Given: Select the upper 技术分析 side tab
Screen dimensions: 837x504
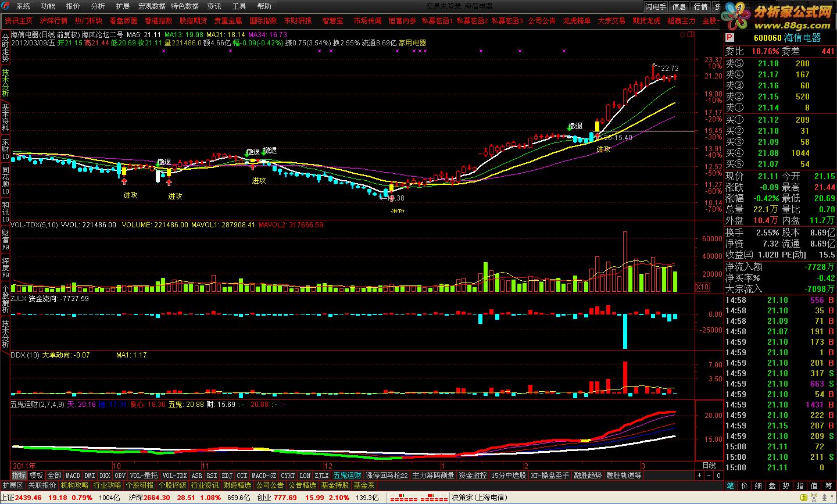Looking at the screenshot, I should (x=5, y=83).
